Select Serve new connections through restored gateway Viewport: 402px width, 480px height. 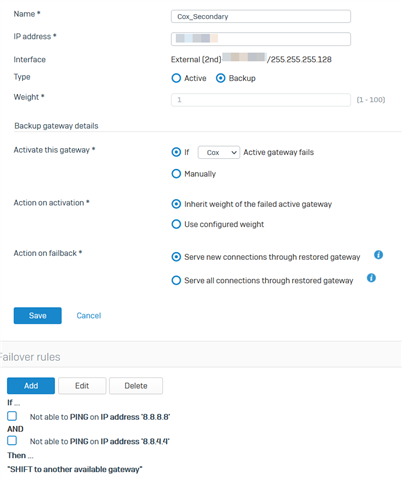click(x=176, y=257)
